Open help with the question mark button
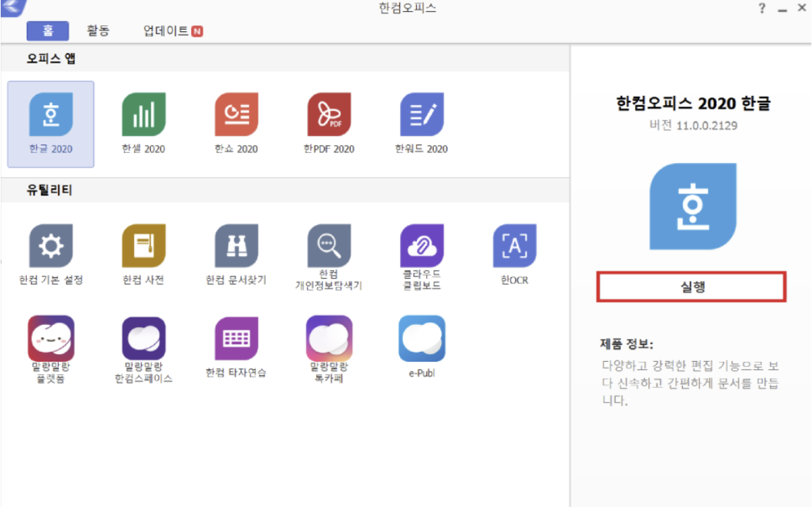Image resolution: width=812 pixels, height=507 pixels. pos(762,8)
